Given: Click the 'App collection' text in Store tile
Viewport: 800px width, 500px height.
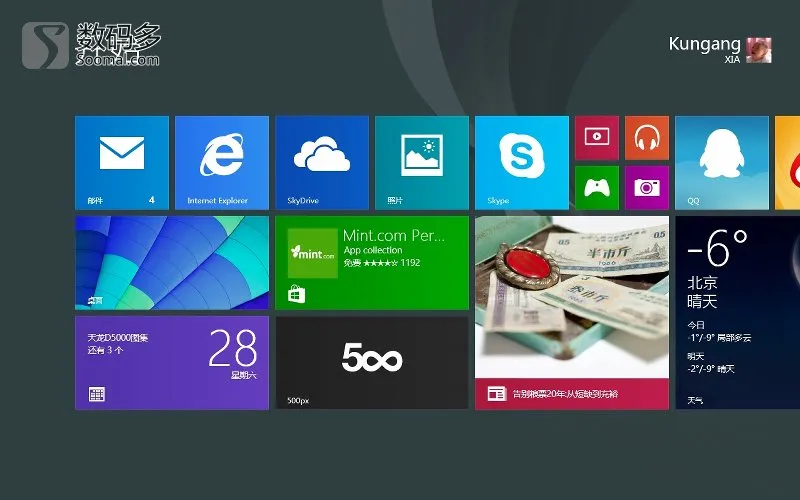Looking at the screenshot, I should [373, 250].
